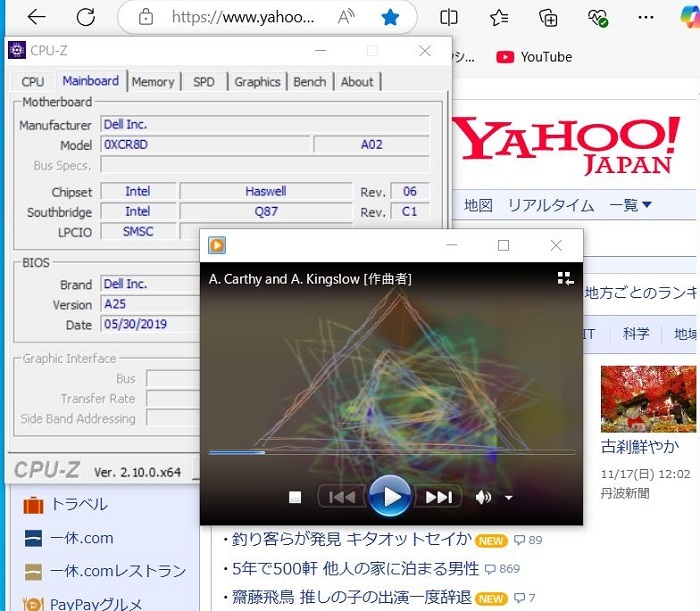
Task: Click the CPU-Z title bar app icon
Action: 17,50
